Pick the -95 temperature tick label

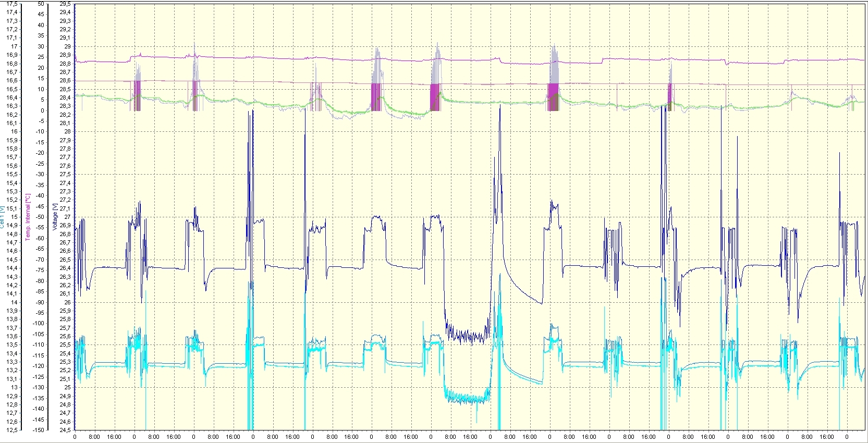40,313
